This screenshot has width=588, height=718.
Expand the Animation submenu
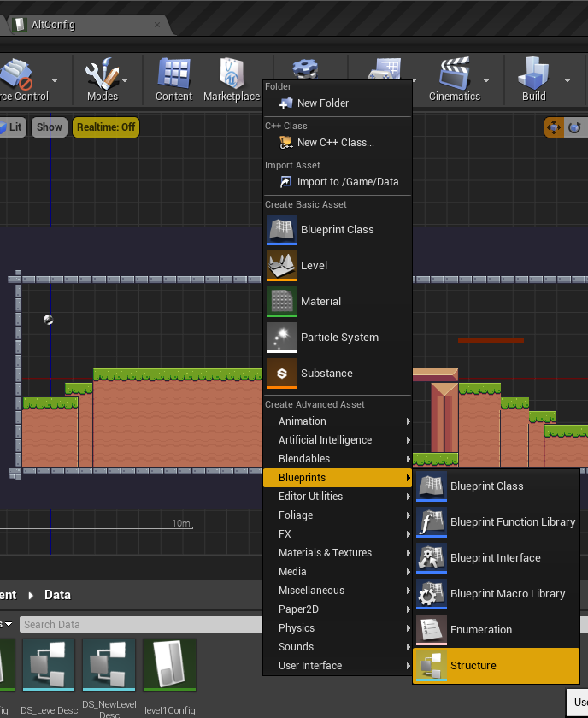point(338,421)
